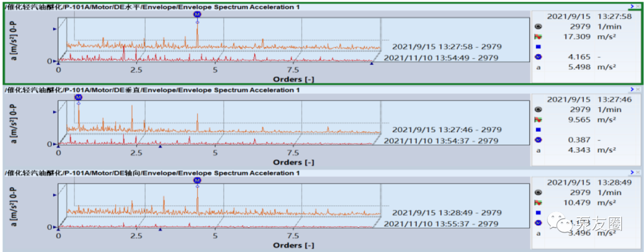The height and width of the screenshot is (252, 644).
Task: Click the marker icon beside value 4.165
Action: pos(538,57)
